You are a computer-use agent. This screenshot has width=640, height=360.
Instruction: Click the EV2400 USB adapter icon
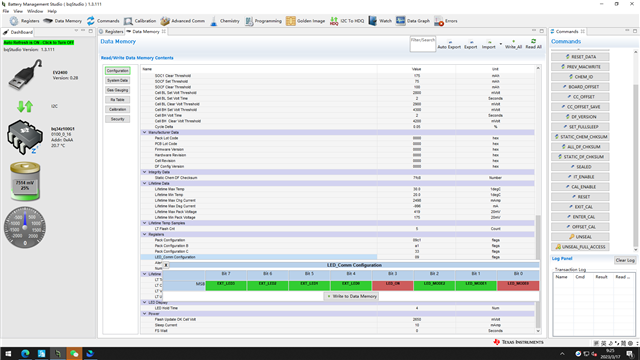(25, 74)
